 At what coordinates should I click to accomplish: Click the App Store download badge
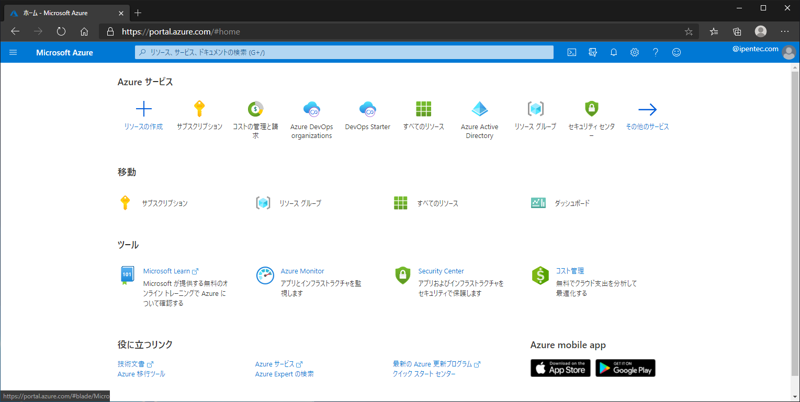(x=560, y=368)
